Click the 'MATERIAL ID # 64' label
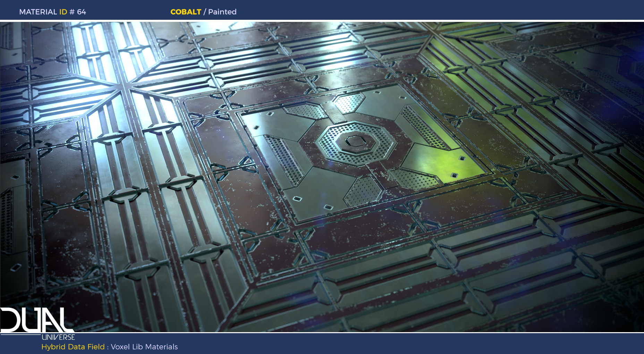This screenshot has width=644, height=354. tap(52, 12)
